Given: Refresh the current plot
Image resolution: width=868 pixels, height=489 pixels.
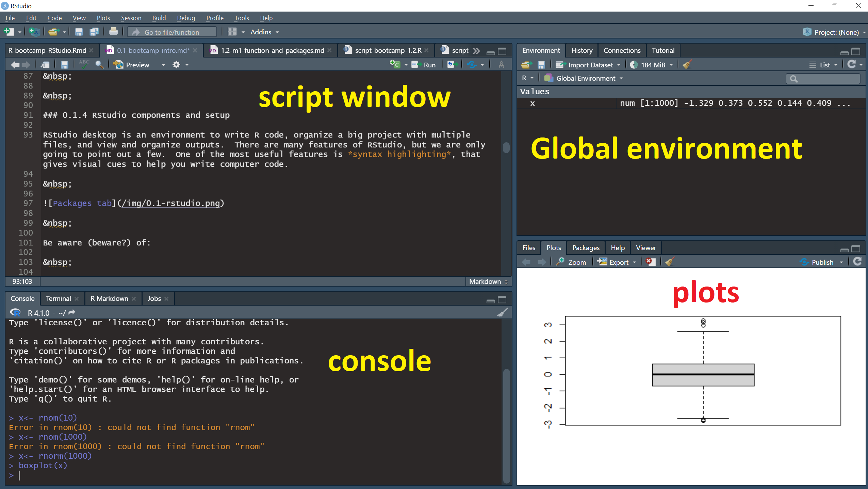Looking at the screenshot, I should point(857,262).
